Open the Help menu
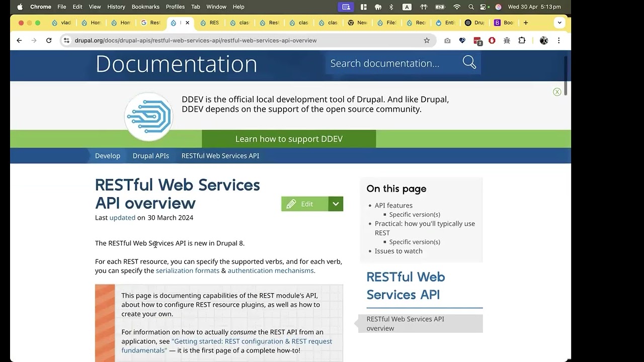This screenshot has height=362, width=644. pos(238,7)
